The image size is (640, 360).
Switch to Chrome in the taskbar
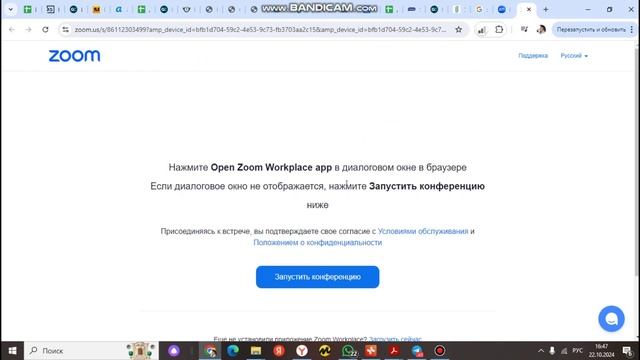210,351
